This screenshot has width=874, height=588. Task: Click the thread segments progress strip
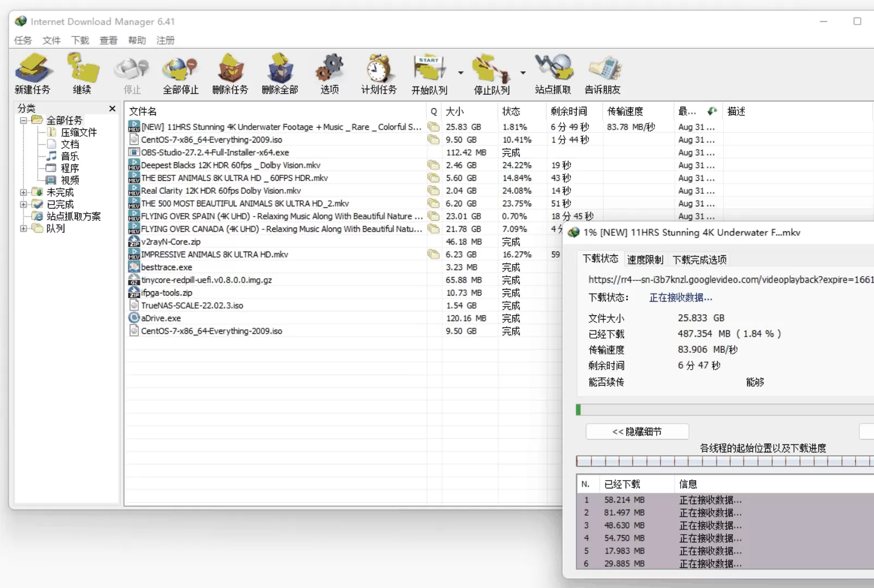pos(725,462)
